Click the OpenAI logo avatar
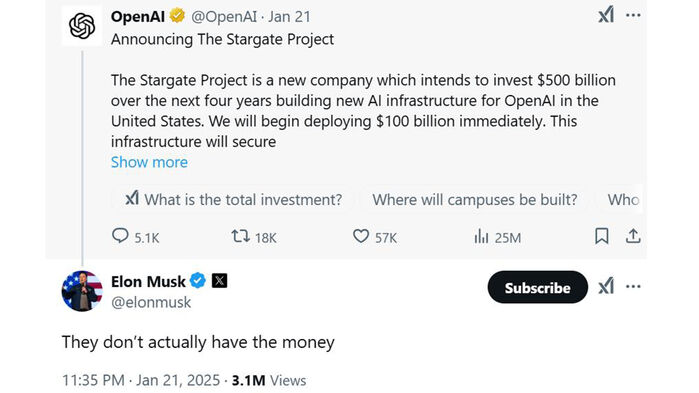The width and height of the screenshot is (699, 393). pos(82,26)
